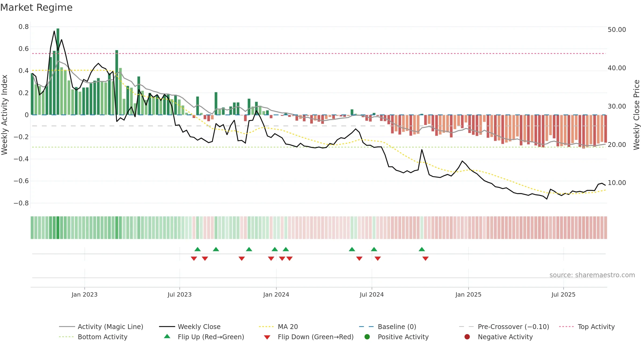Click the flip-up marker just after Jul 2024

pos(374,249)
